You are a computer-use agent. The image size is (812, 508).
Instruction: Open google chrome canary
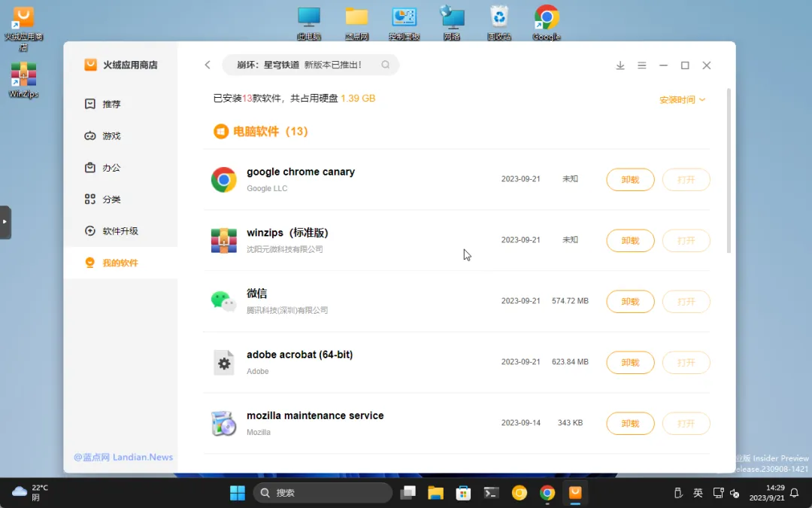pos(686,180)
